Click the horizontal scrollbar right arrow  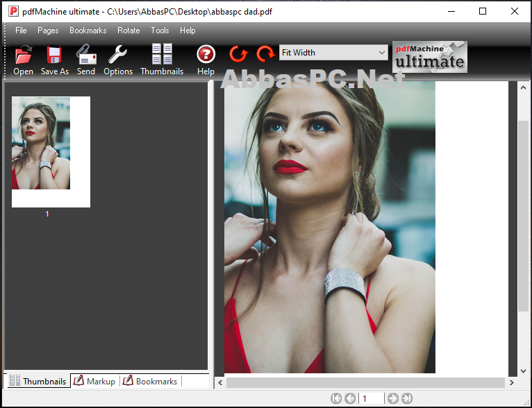pos(511,382)
